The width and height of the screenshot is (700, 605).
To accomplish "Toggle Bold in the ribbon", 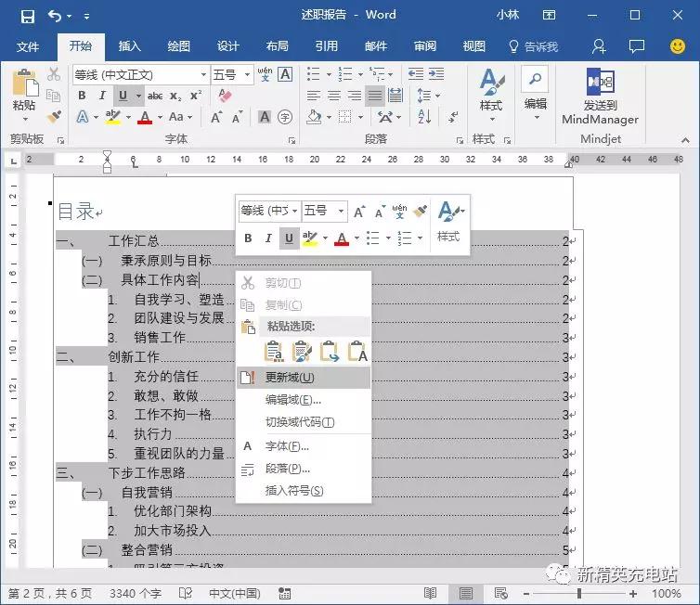I will click(82, 96).
